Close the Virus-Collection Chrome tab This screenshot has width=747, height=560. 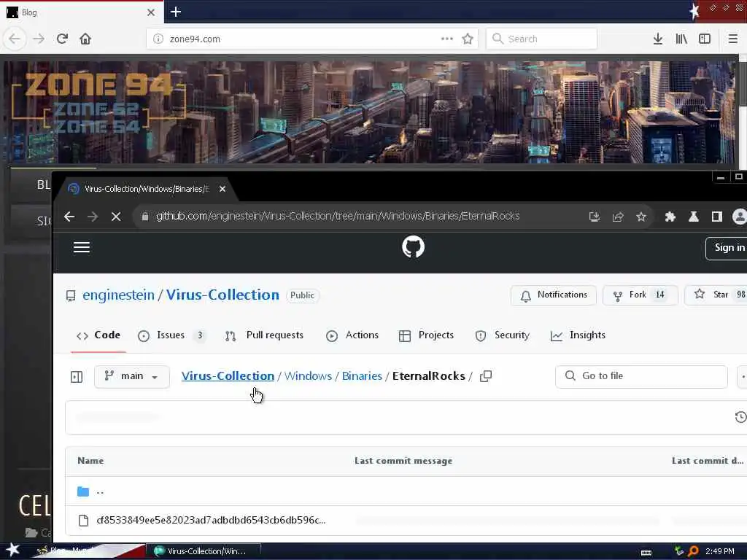point(222,189)
